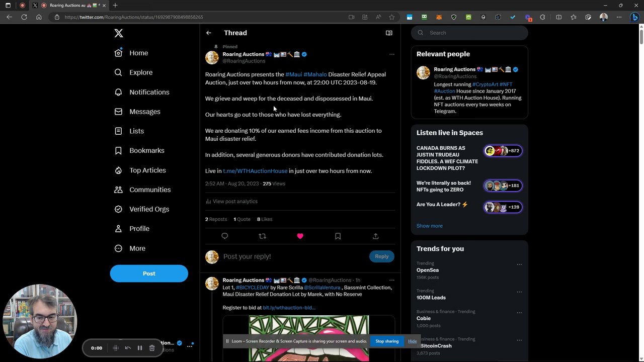
Task: Open account switcher menu dots
Action: pos(190,346)
